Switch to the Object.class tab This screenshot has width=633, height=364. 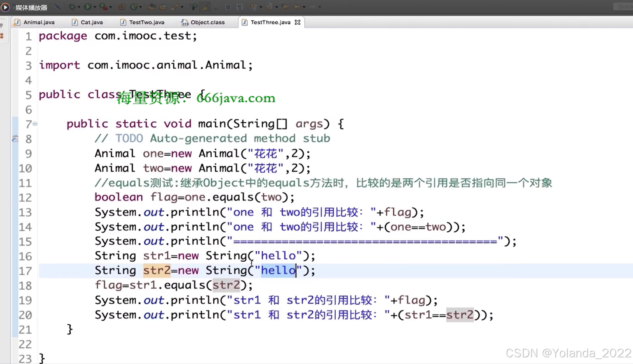203,22
